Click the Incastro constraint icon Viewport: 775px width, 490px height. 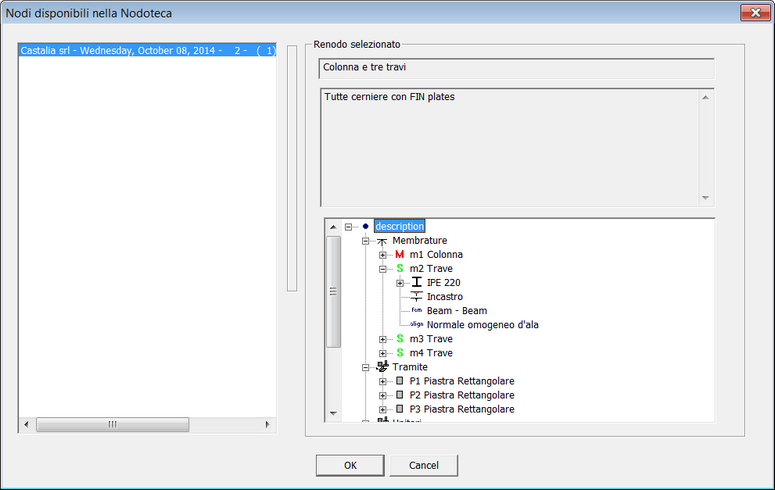pos(417,297)
